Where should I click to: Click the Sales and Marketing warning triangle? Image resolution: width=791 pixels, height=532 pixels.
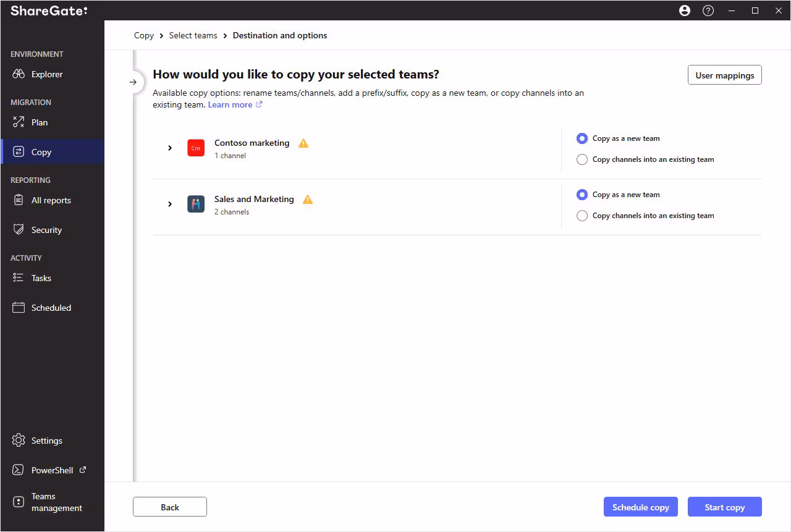(x=308, y=199)
